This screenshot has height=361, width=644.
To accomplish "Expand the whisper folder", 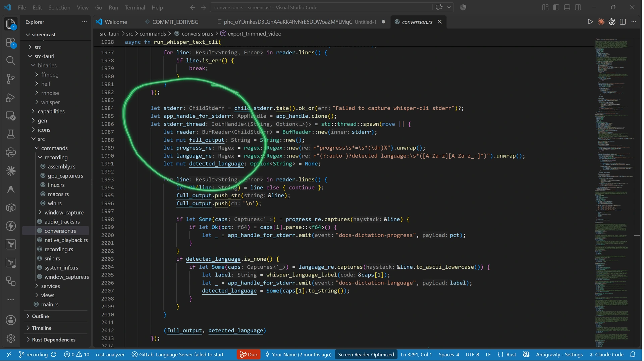I will pos(50,102).
